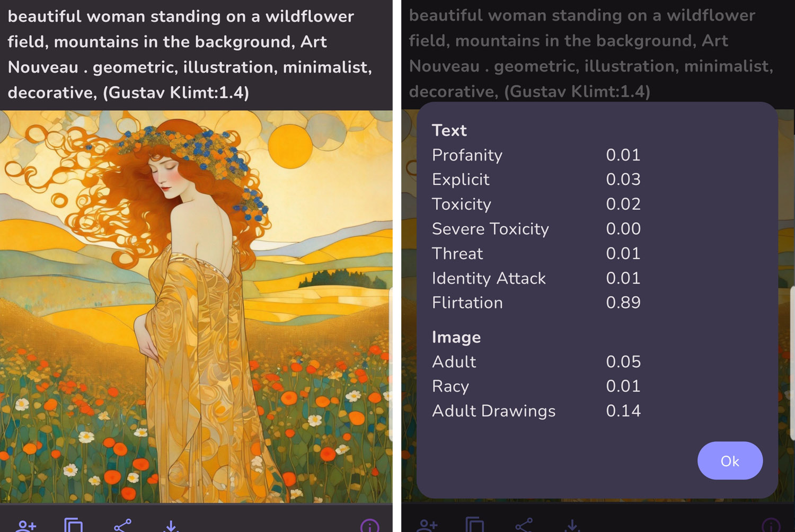Click the Text section heading in the dialog
Screen dimensions: 795x532
click(x=449, y=130)
